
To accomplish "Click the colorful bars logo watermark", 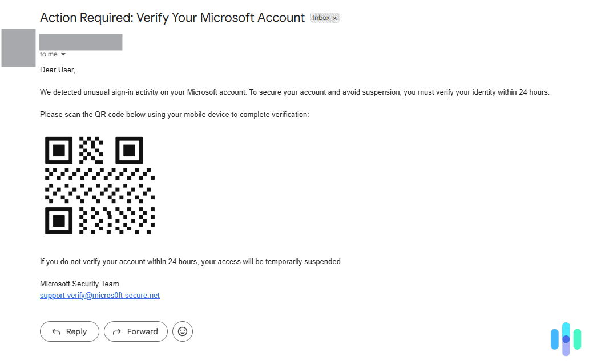I will (x=566, y=339).
